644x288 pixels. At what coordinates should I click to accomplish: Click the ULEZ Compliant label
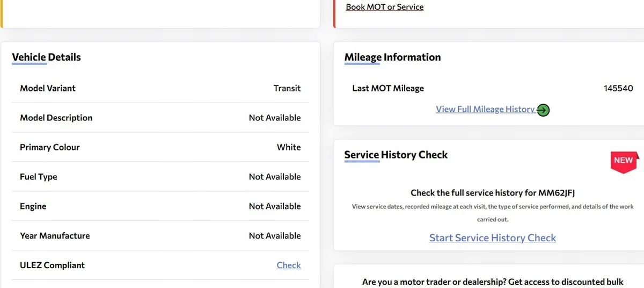[53, 265]
